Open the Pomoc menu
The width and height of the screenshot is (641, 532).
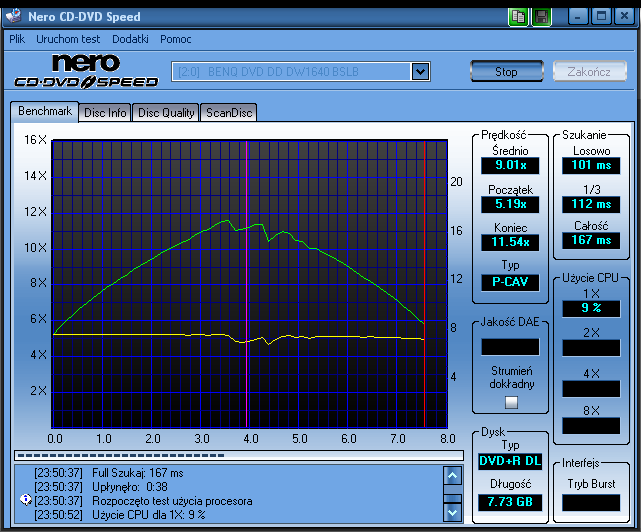coord(175,39)
